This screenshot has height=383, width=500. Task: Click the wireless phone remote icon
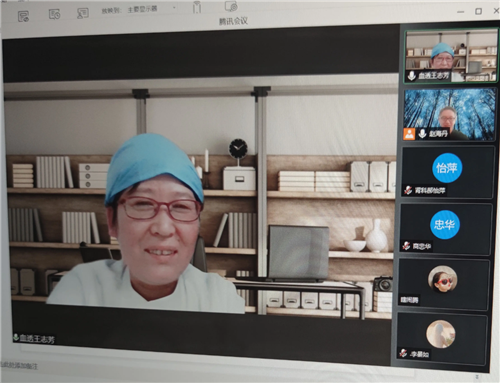tap(197, 7)
